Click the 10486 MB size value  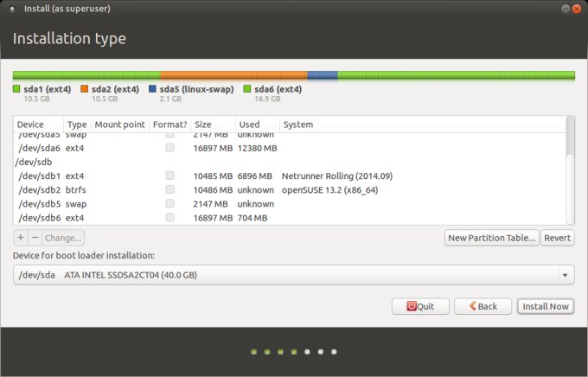[x=213, y=190]
